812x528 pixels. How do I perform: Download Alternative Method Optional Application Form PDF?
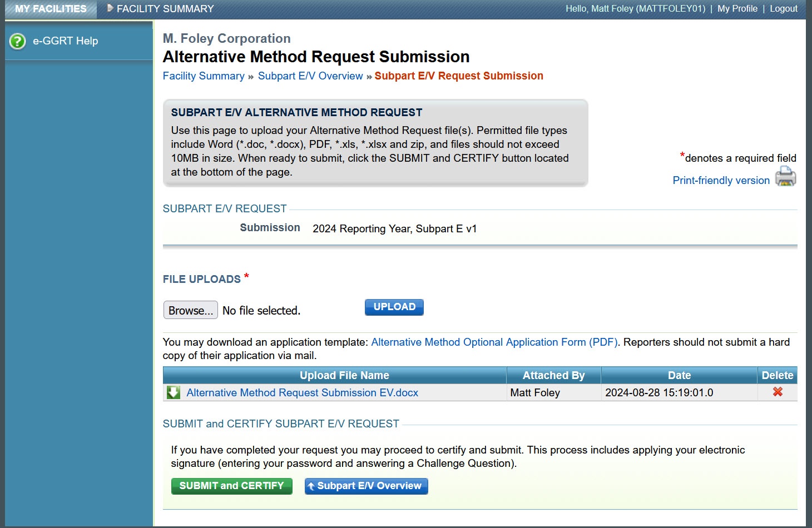click(494, 342)
